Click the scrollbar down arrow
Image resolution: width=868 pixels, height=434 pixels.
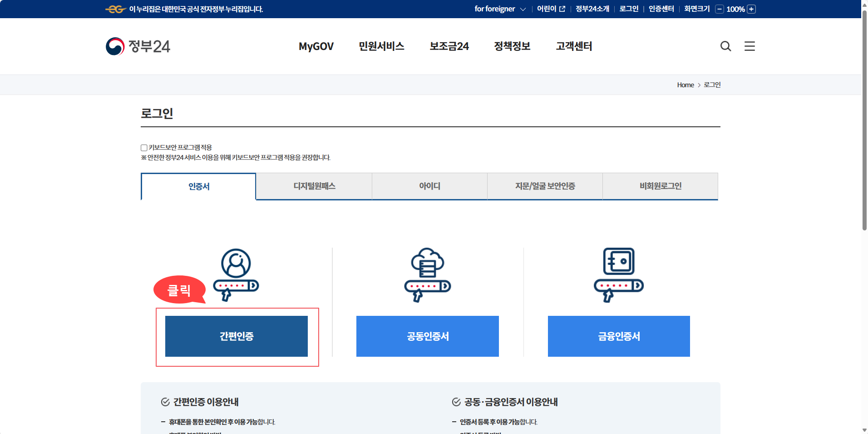864,430
